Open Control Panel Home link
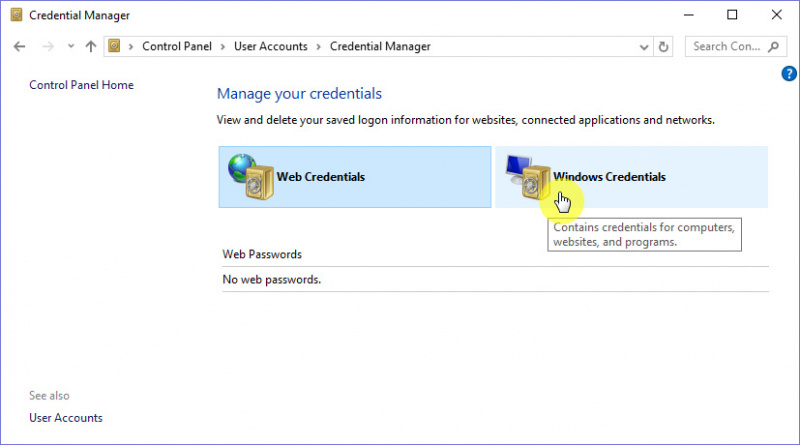The image size is (800, 445). coord(81,85)
